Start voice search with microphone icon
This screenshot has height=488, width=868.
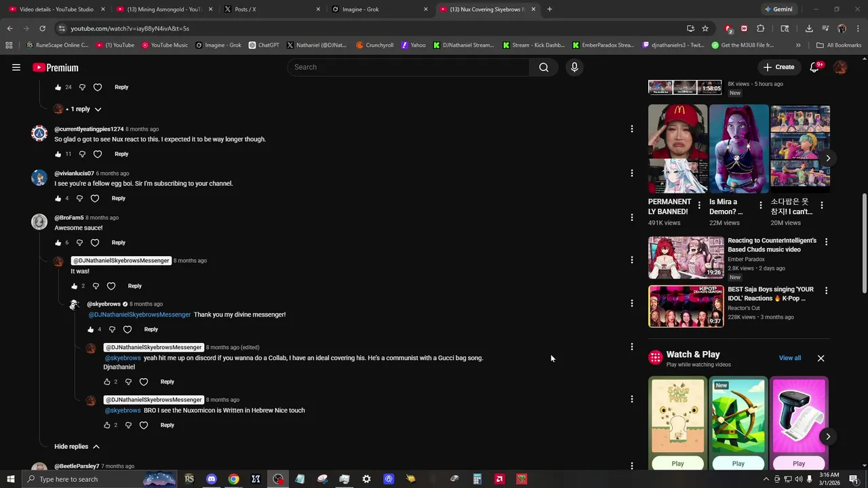pos(574,67)
